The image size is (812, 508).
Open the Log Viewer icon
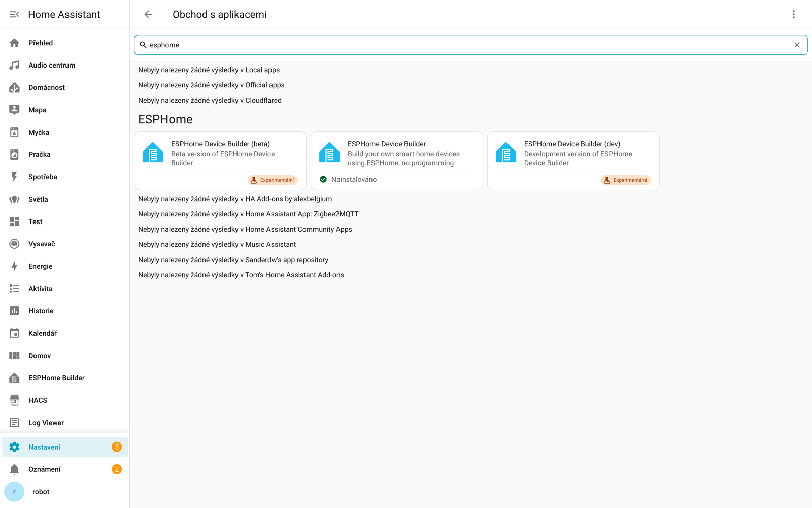pos(14,423)
